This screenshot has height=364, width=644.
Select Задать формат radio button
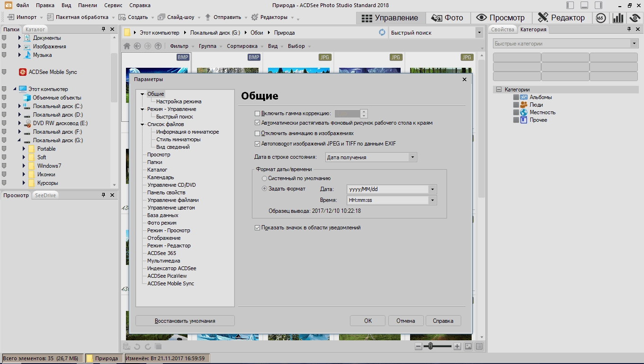[x=264, y=189]
